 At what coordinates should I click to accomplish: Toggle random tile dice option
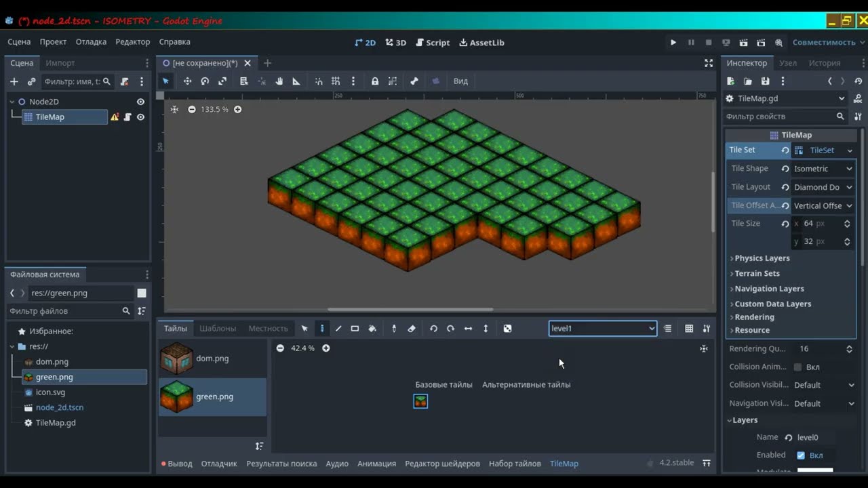(507, 328)
